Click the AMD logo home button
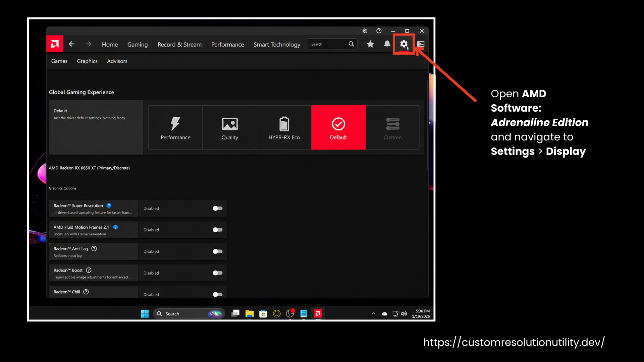This screenshot has height=362, width=644. coord(55,44)
